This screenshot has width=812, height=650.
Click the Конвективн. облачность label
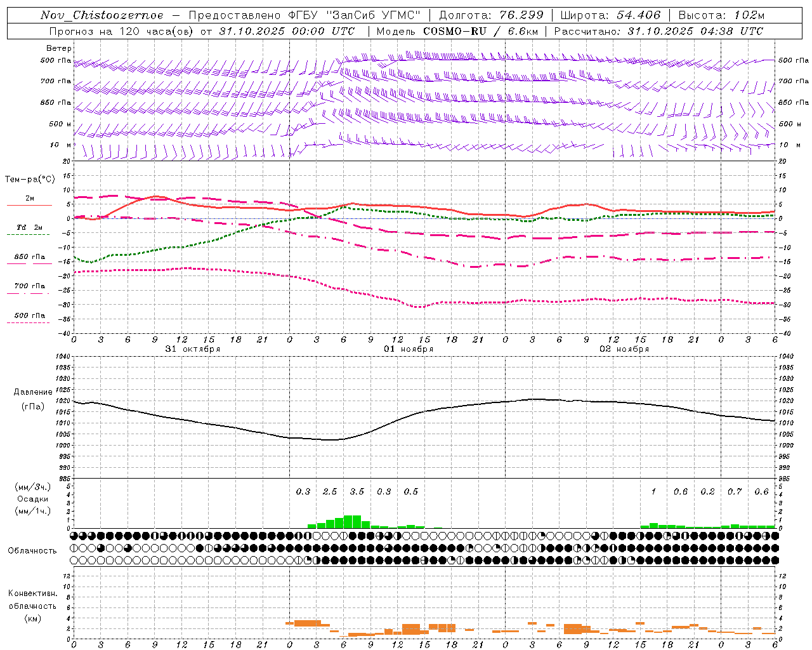coord(32,599)
